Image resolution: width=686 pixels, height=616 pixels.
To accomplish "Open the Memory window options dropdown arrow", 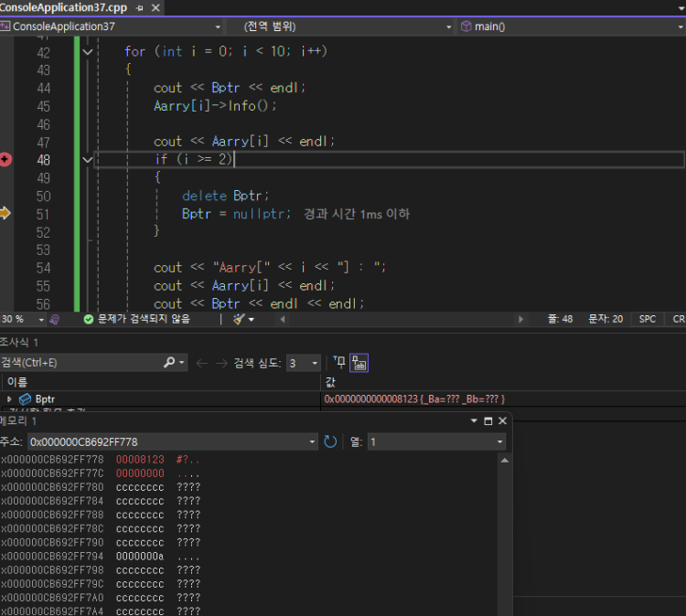I will (x=474, y=421).
